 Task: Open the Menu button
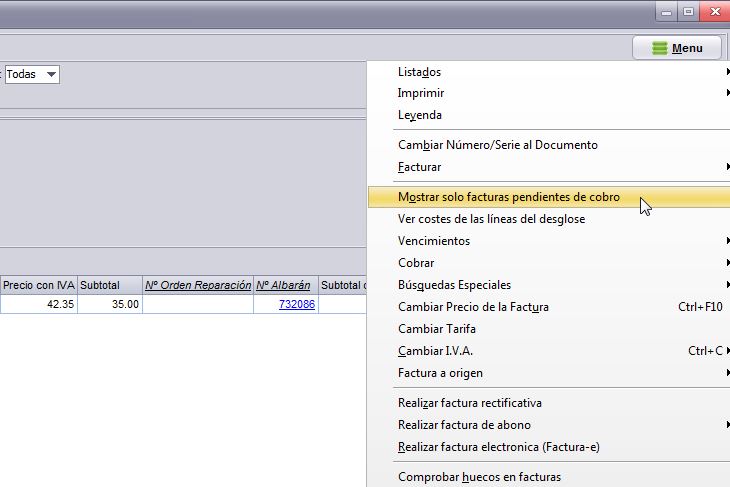[677, 48]
